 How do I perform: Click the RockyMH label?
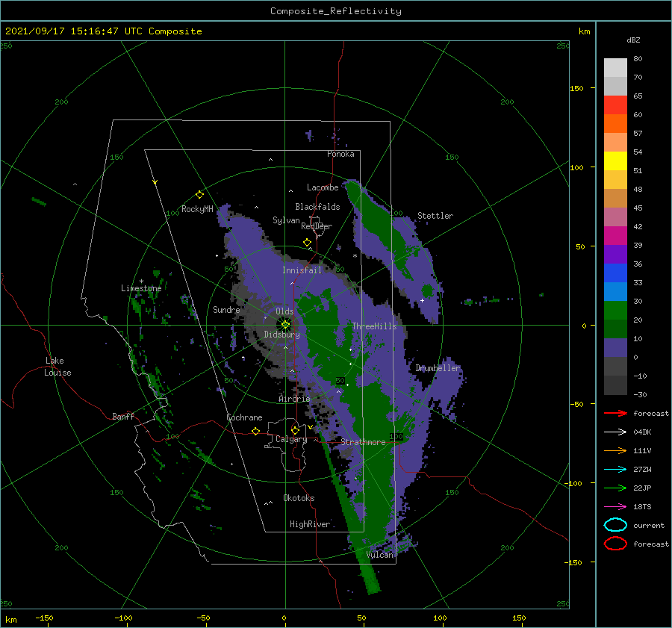click(197, 209)
